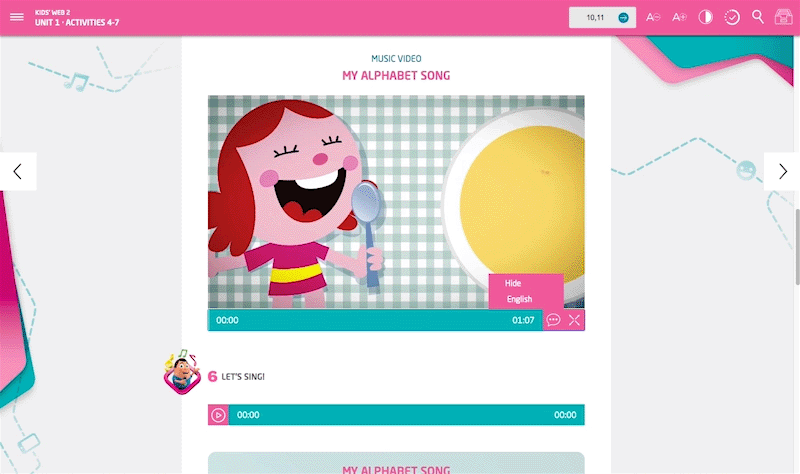Image resolution: width=800 pixels, height=474 pixels.
Task: Click the singing mascot activity icon
Action: tap(182, 373)
